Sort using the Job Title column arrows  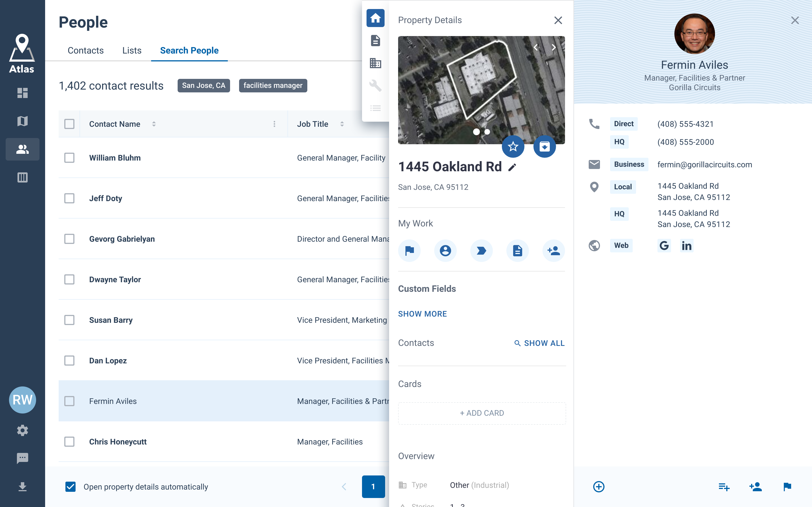point(342,124)
